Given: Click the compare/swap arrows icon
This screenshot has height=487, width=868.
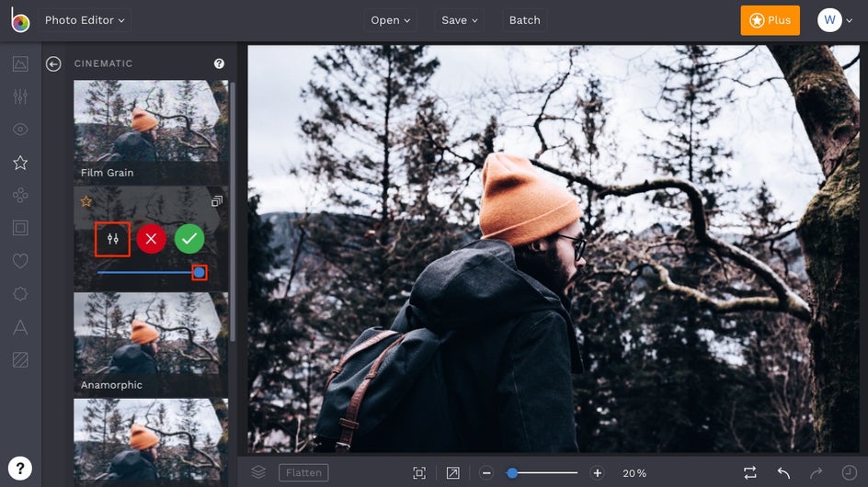Looking at the screenshot, I should tap(750, 473).
